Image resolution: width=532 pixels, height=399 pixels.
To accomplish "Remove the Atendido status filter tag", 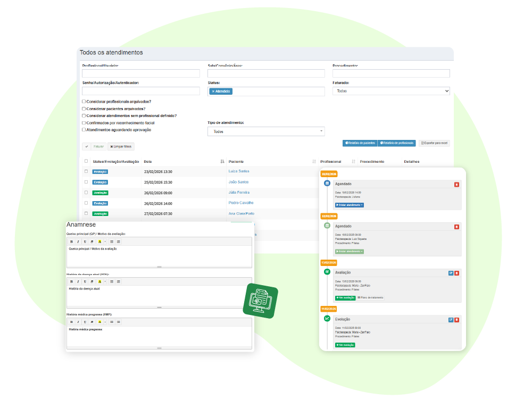I will click(213, 92).
